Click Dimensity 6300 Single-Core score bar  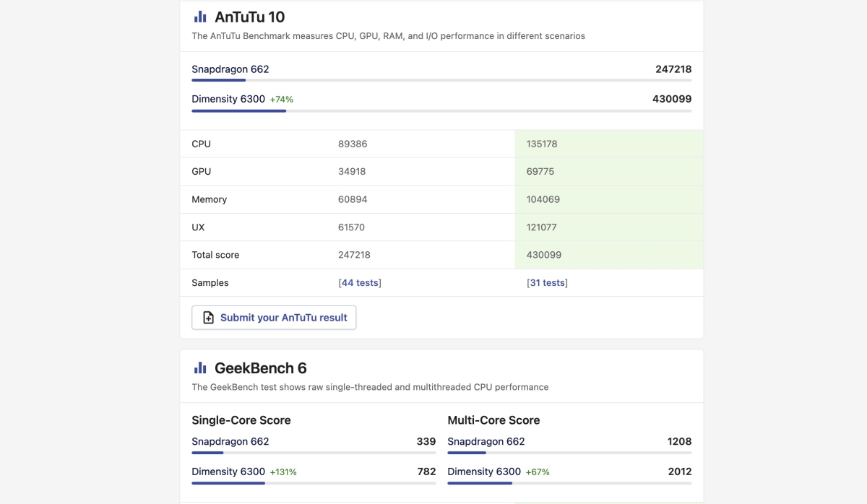pyautogui.click(x=314, y=483)
